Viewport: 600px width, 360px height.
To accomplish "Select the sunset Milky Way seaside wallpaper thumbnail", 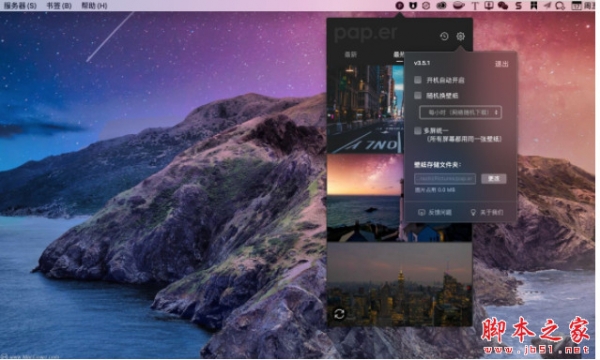I will click(x=365, y=198).
